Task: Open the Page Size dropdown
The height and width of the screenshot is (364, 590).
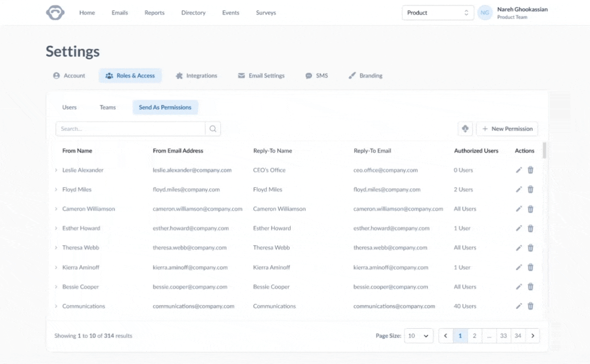Action: coord(418,336)
